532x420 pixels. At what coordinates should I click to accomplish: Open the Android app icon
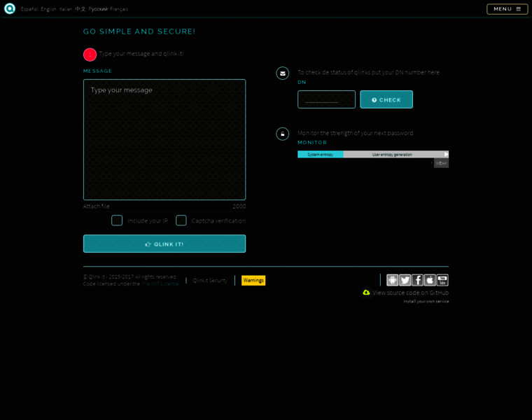coord(392,280)
